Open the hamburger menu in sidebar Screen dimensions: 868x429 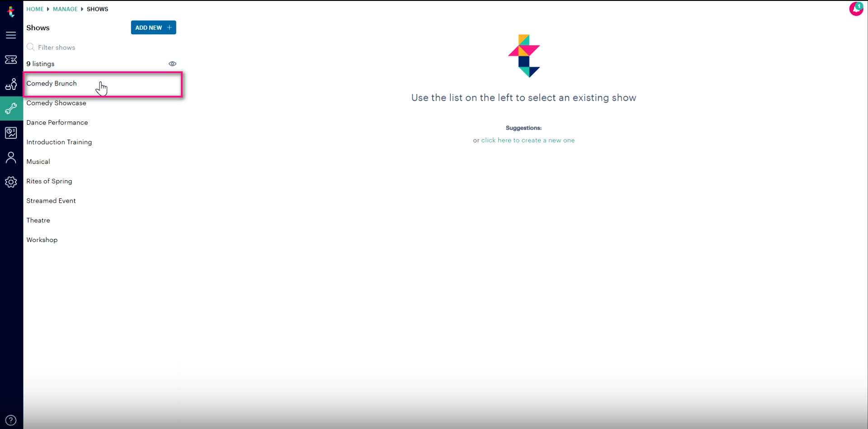[11, 35]
